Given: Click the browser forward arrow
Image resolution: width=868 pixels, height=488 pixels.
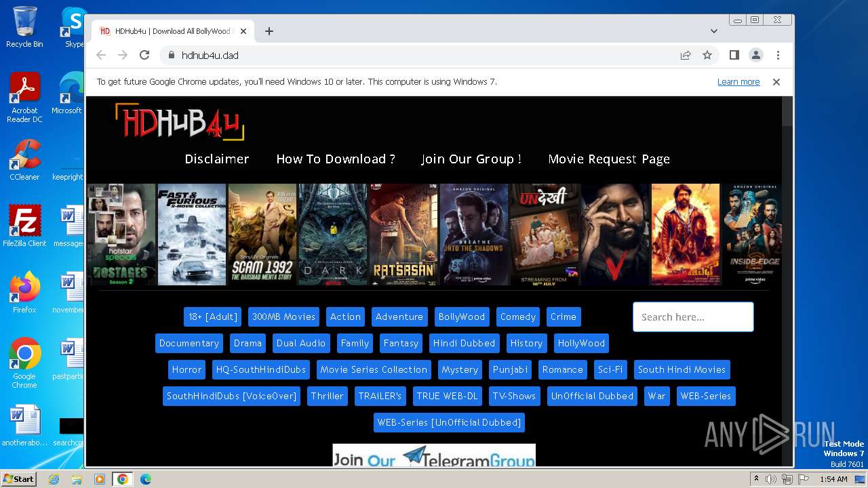Looking at the screenshot, I should [x=123, y=56].
